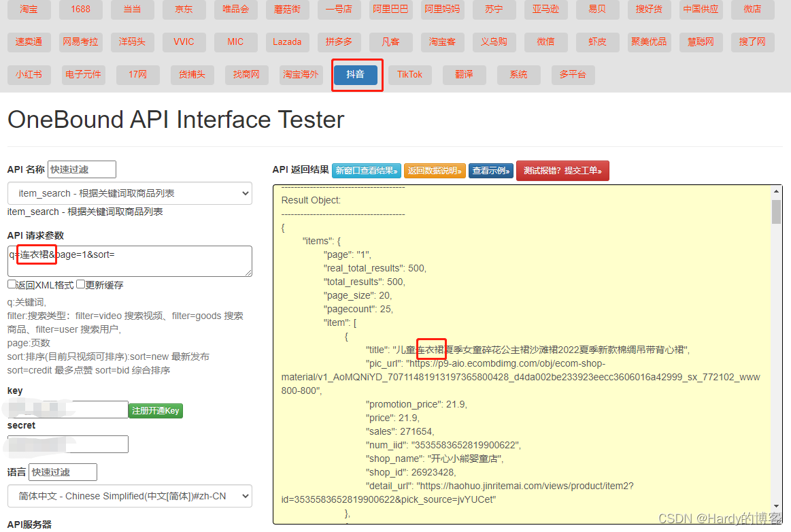Select the MIC platform tab
The height and width of the screenshot is (532, 791).
pyautogui.click(x=235, y=42)
